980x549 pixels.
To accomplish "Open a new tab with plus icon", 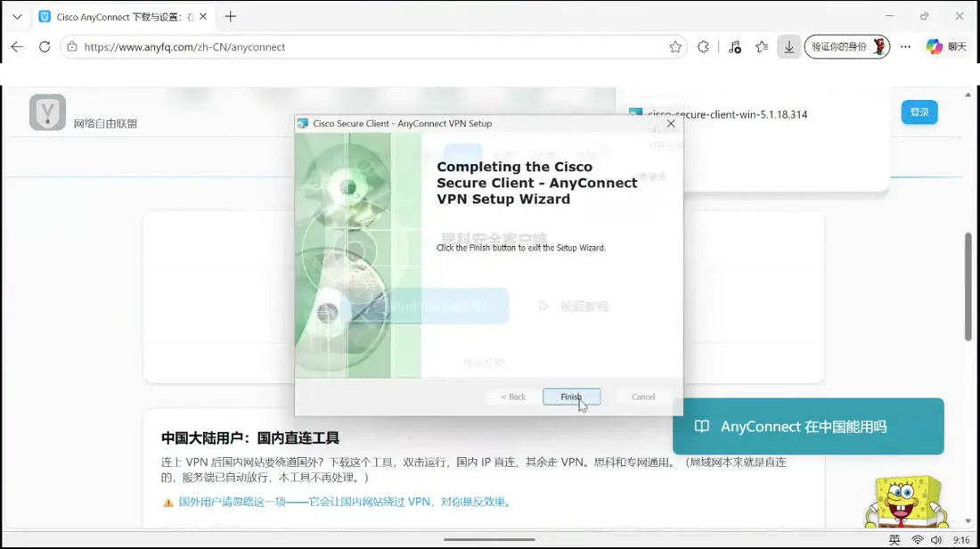I will click(231, 17).
